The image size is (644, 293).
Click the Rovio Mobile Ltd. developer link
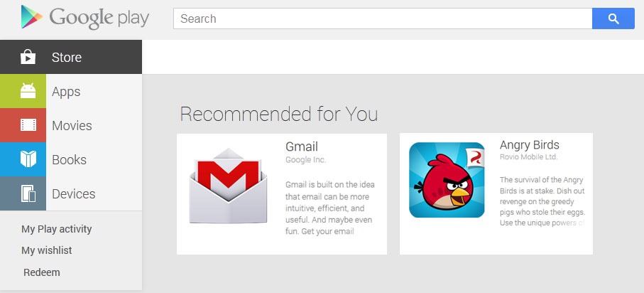[528, 156]
